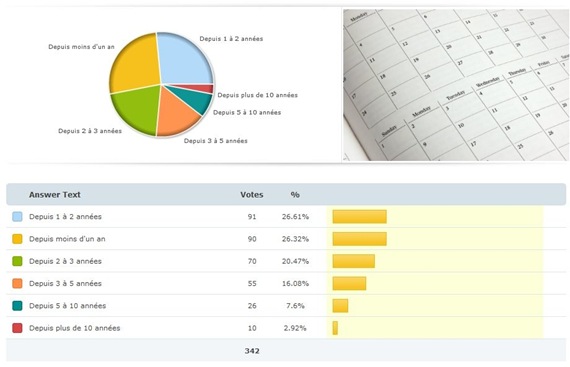Click the '%' column header
Viewport: 570px width, 367px height.
click(295, 195)
